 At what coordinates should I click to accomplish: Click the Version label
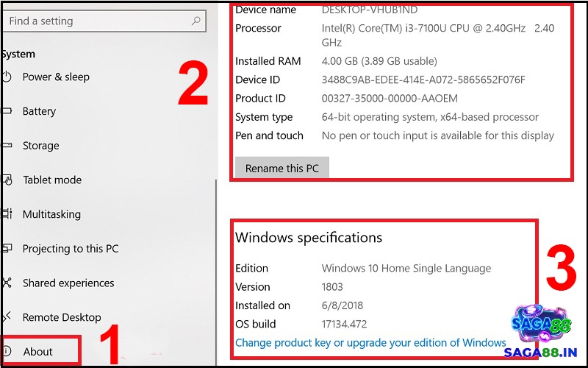click(252, 287)
